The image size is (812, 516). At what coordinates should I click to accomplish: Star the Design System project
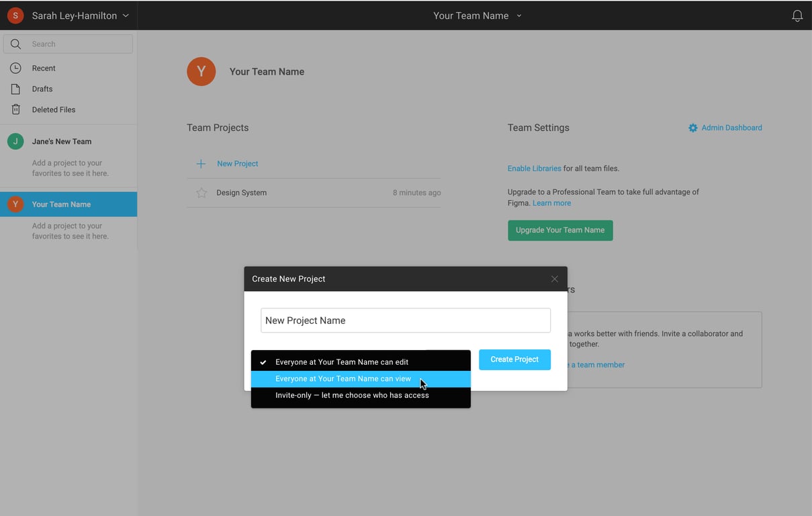point(201,193)
